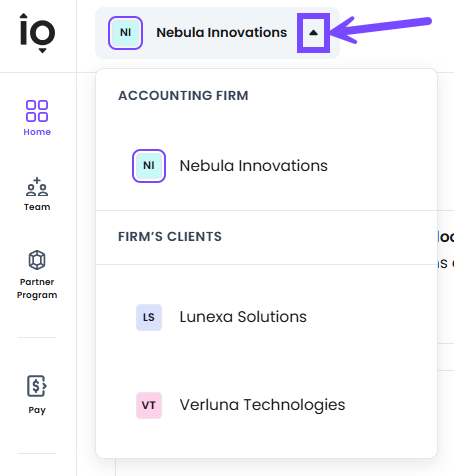Collapse the company selector with the caret arrow

[313, 33]
